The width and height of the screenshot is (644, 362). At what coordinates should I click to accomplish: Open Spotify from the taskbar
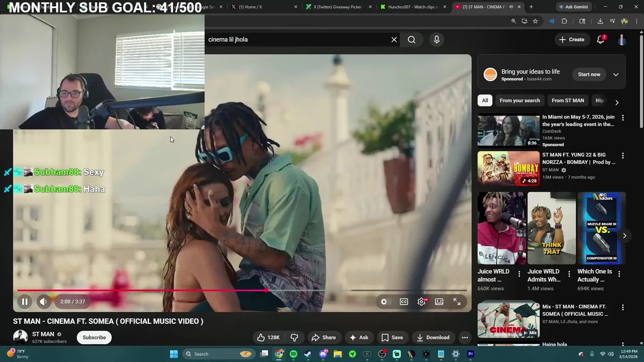[293, 354]
